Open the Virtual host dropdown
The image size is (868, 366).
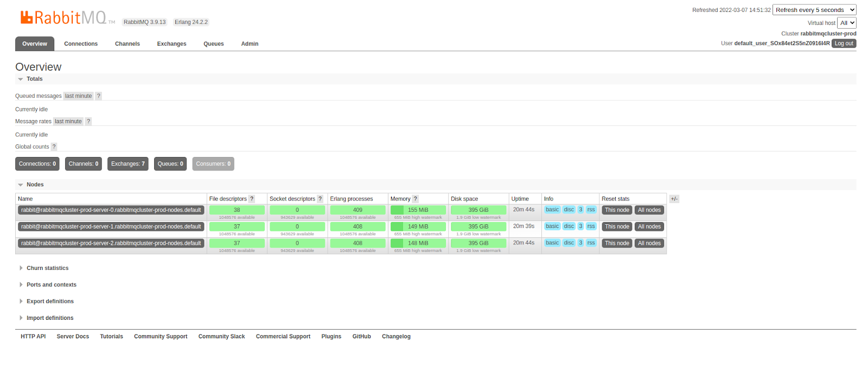pyautogui.click(x=847, y=23)
